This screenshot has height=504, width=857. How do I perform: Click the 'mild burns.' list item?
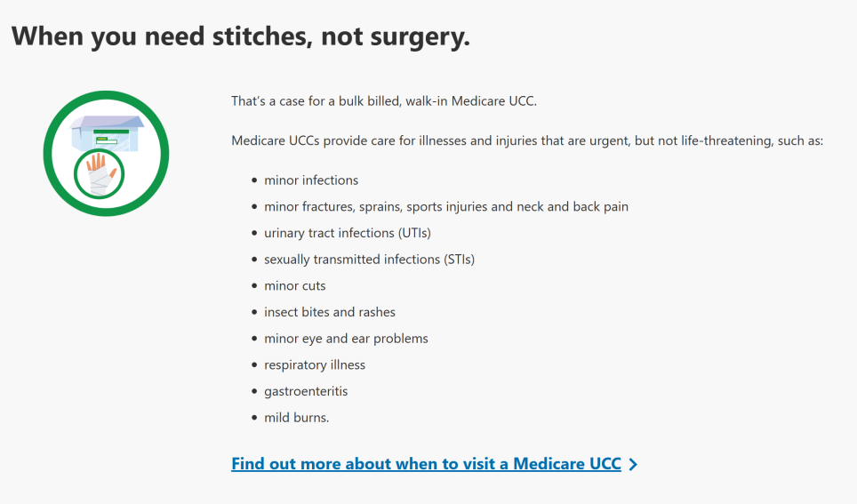coord(297,418)
